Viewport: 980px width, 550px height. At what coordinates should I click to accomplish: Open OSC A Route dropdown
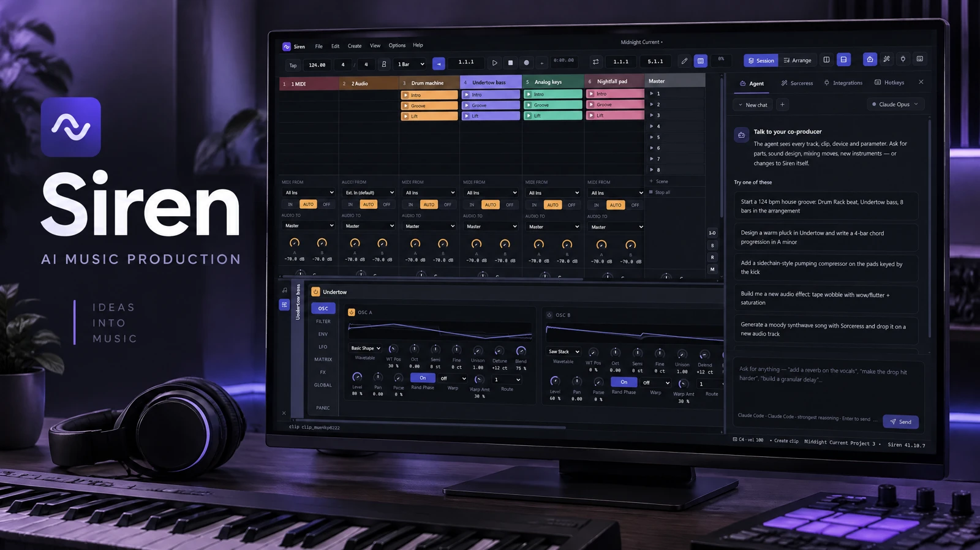507,380
